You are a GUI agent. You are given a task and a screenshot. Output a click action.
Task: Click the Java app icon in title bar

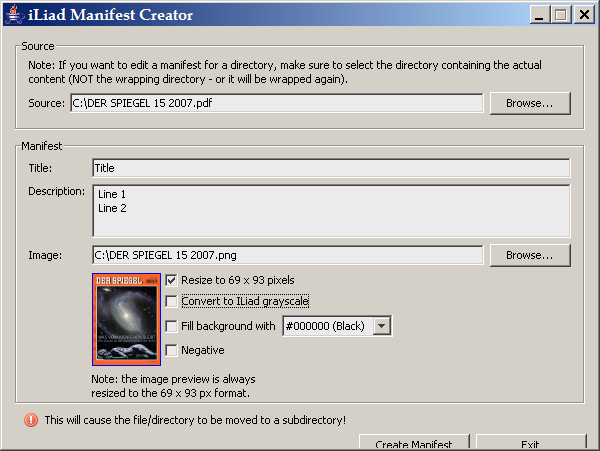pyautogui.click(x=14, y=15)
